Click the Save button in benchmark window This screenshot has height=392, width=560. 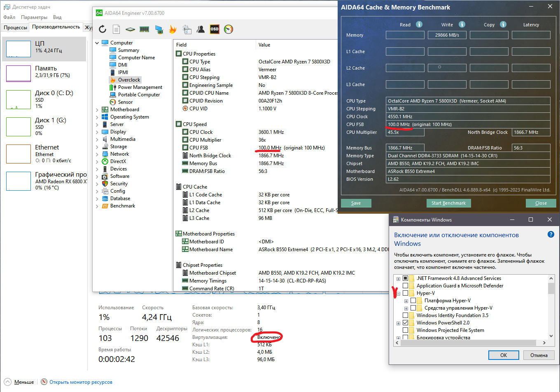coord(356,203)
